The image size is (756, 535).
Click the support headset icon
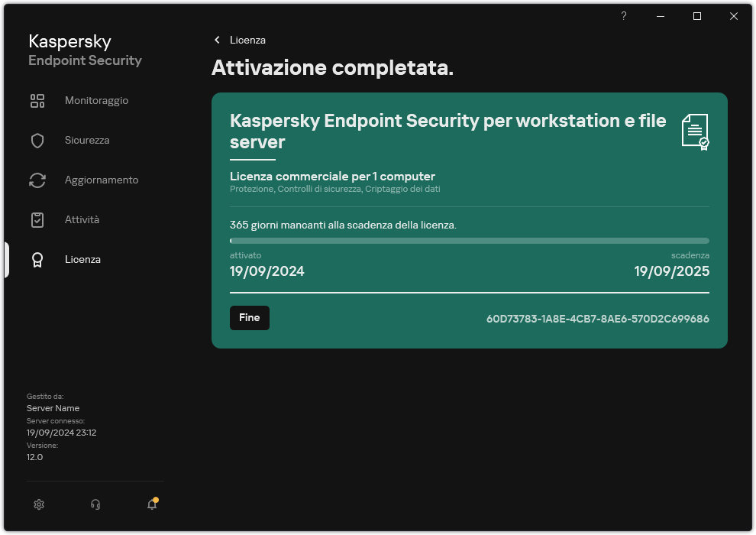pos(95,504)
